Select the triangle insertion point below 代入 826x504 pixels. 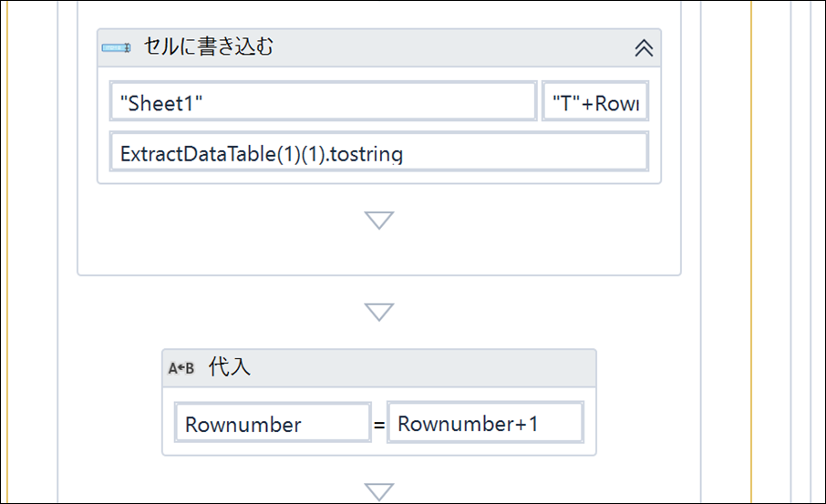tap(379, 492)
